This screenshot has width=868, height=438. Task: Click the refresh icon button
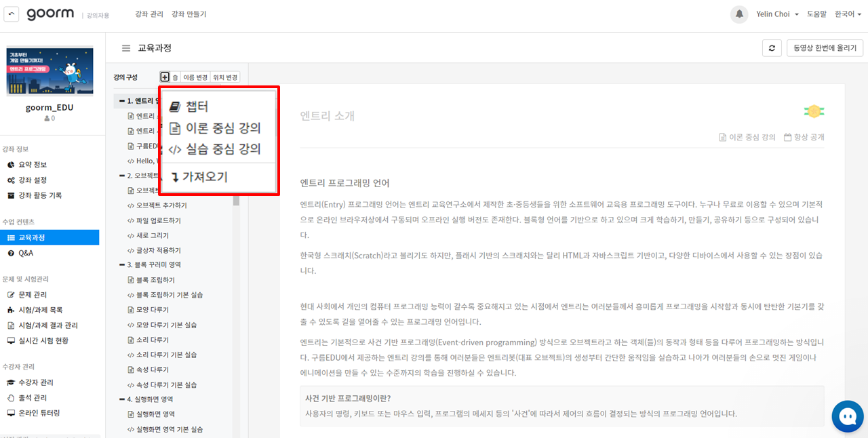(772, 48)
